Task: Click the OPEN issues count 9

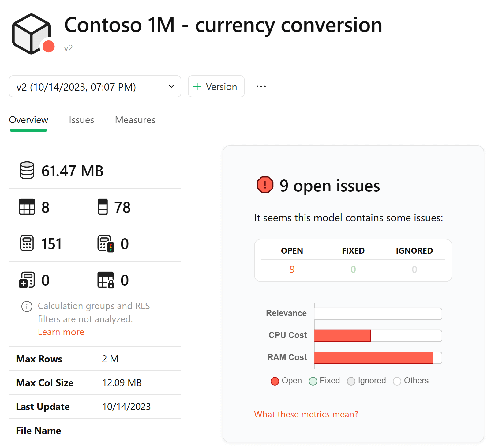Action: tap(292, 269)
